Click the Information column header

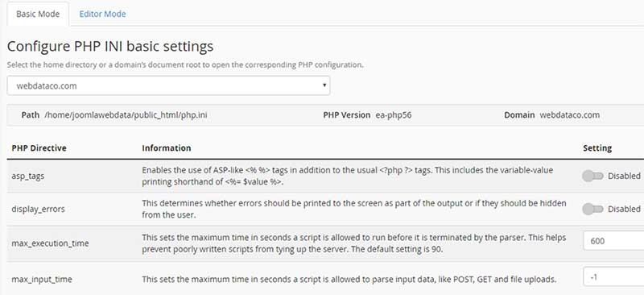pos(167,148)
